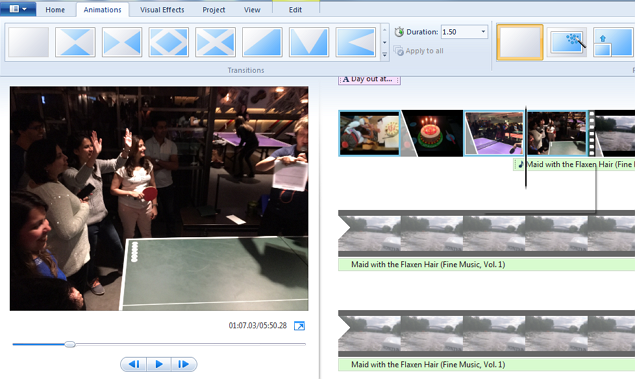635x379 pixels.
Task: Click the Apply to all button
Action: coord(419,51)
